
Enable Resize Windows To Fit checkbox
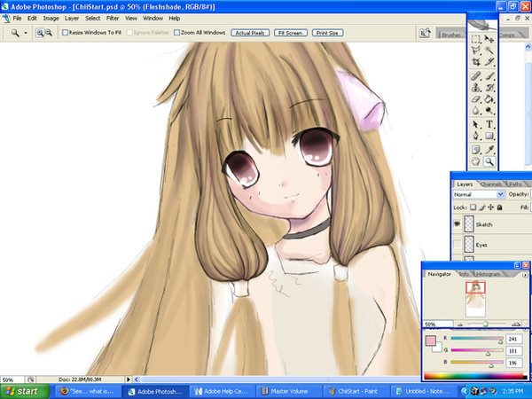64,32
